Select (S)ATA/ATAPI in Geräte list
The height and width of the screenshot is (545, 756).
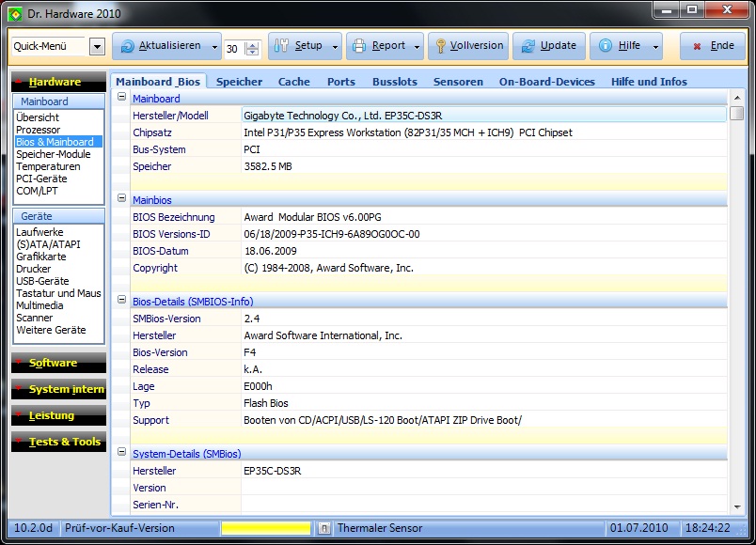point(48,244)
